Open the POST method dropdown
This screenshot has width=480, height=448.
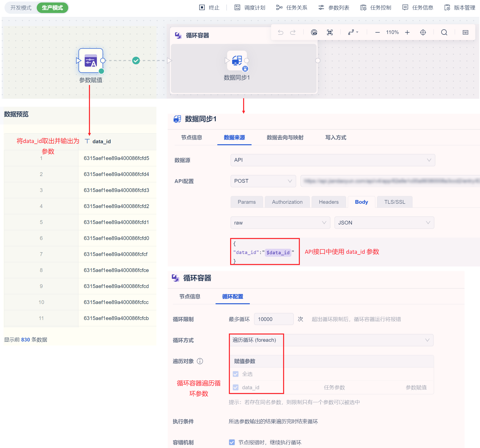[x=263, y=181]
